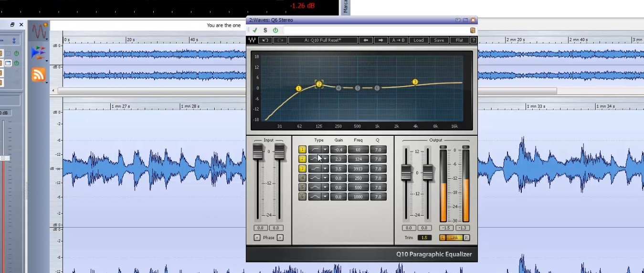644x273 pixels.
Task: Grab the left output fader
Action: pyautogui.click(x=406, y=172)
